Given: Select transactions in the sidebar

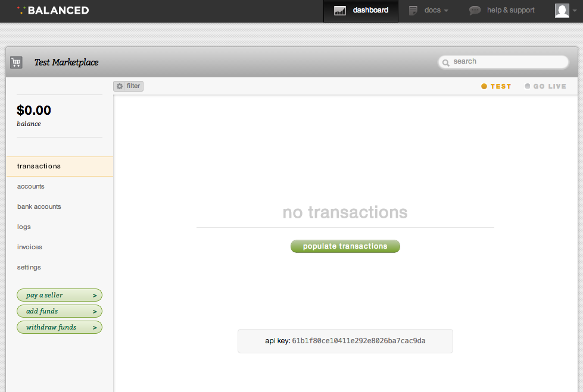Looking at the screenshot, I should 60,166.
